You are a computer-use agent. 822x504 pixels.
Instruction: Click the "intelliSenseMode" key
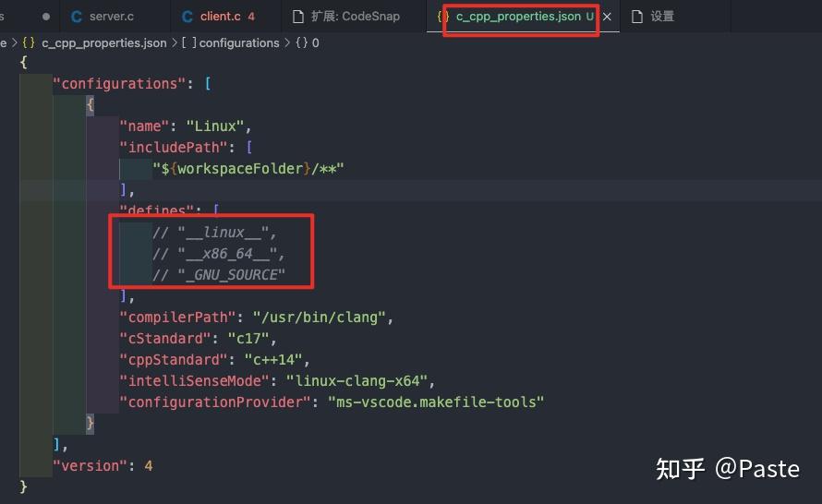195,380
